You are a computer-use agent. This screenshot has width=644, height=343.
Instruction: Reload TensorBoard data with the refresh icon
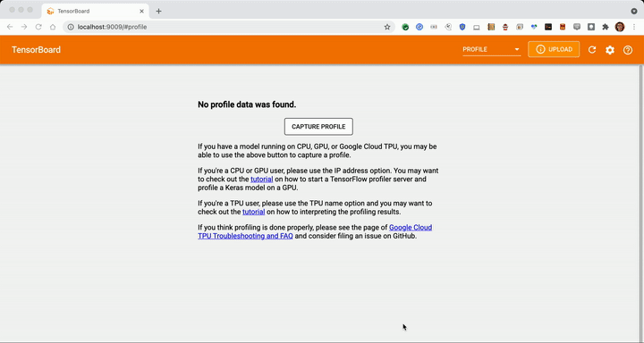tap(592, 50)
